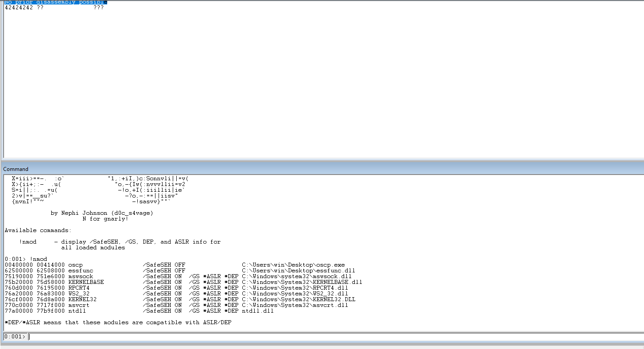
Task: Click the "Available commands:" heading text
Action: (38, 230)
